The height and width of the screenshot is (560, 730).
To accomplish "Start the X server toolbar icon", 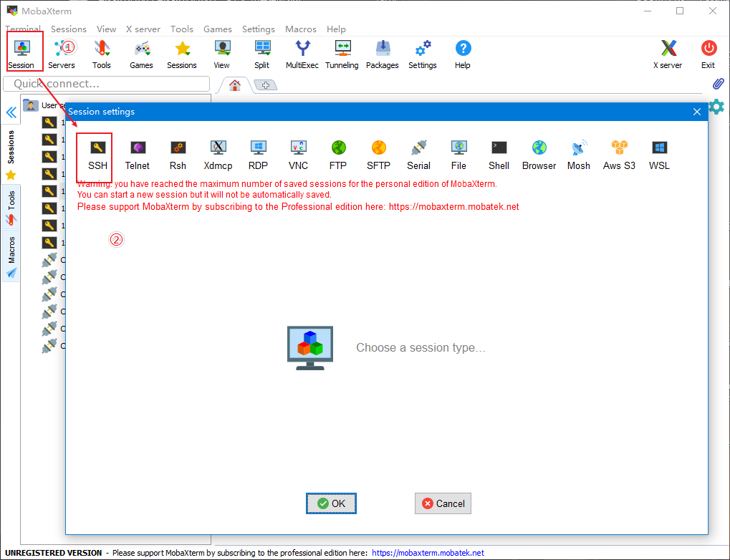I will pos(668,54).
